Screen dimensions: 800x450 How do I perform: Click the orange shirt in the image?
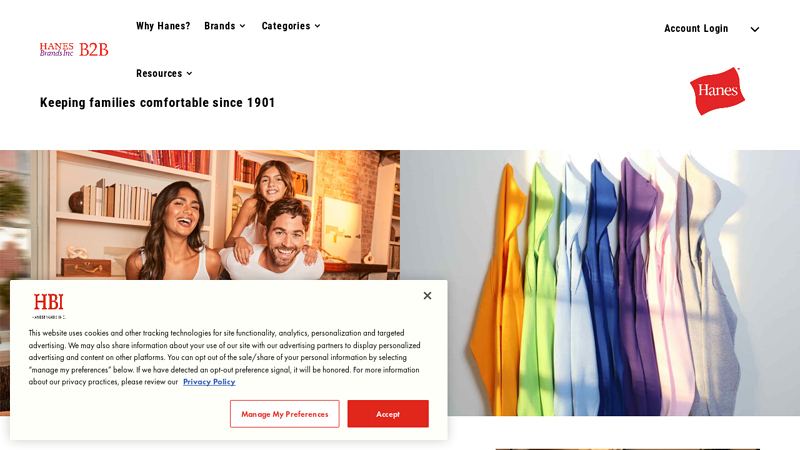(497, 291)
